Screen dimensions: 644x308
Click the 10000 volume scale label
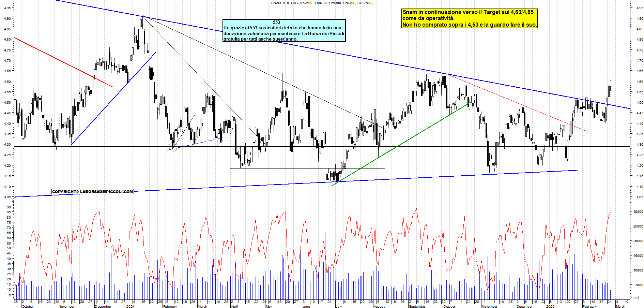638,270
